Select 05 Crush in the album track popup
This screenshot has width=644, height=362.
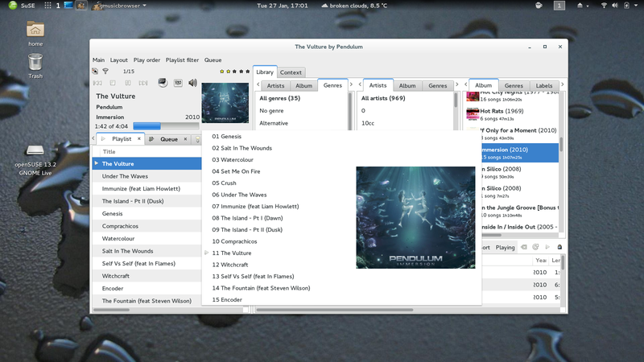pyautogui.click(x=224, y=183)
